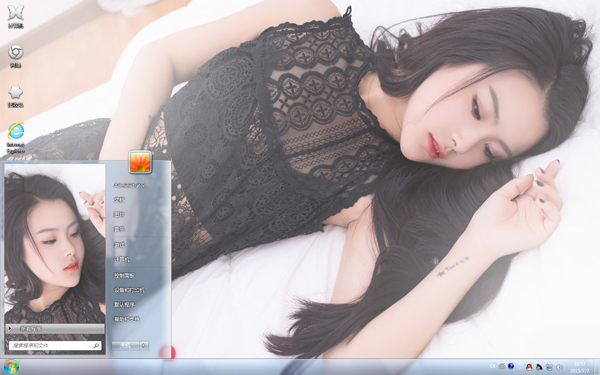Viewport: 600px width, 375px height.
Task: Open the QQ penguin tray icon
Action: coord(529,367)
